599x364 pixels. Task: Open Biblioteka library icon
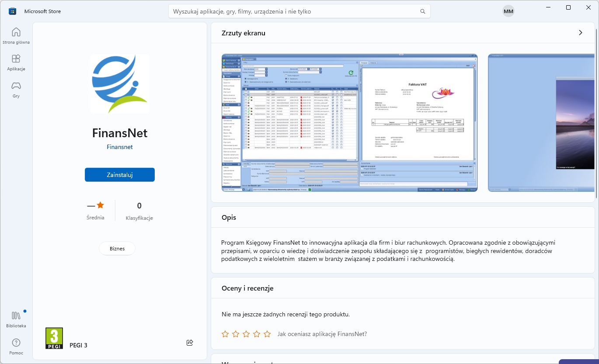pos(16,315)
